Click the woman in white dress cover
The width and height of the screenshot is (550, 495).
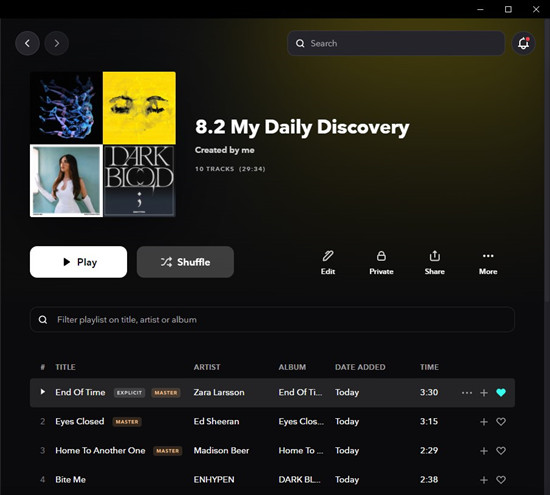point(66,181)
